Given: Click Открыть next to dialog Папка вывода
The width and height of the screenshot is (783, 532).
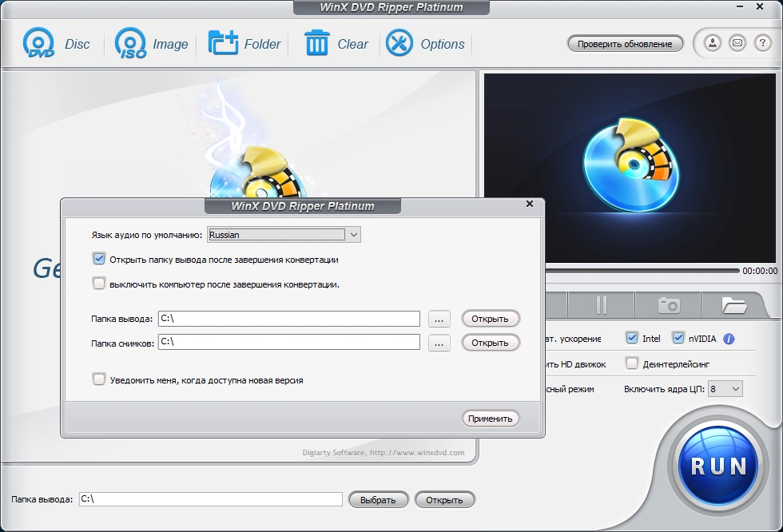Looking at the screenshot, I should click(x=491, y=319).
